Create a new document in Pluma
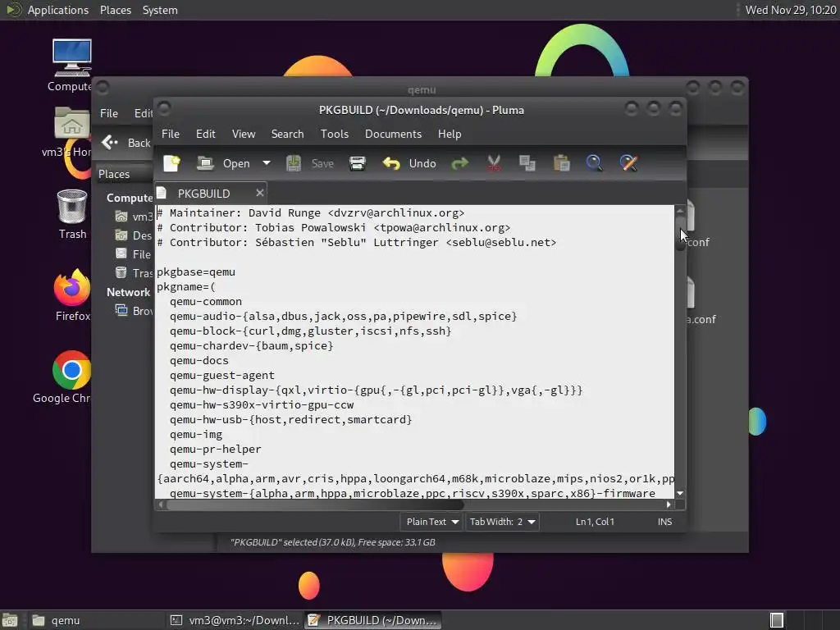840x630 pixels. coord(172,163)
